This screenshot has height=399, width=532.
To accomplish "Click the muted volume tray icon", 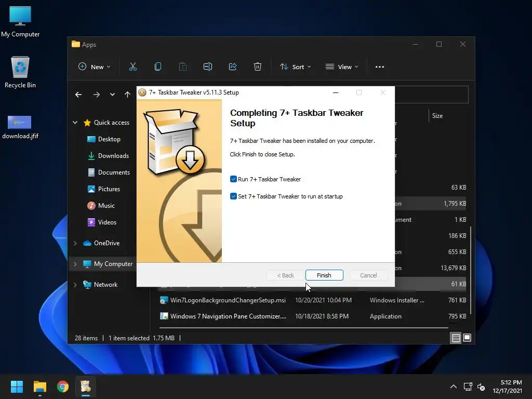I will pyautogui.click(x=481, y=387).
